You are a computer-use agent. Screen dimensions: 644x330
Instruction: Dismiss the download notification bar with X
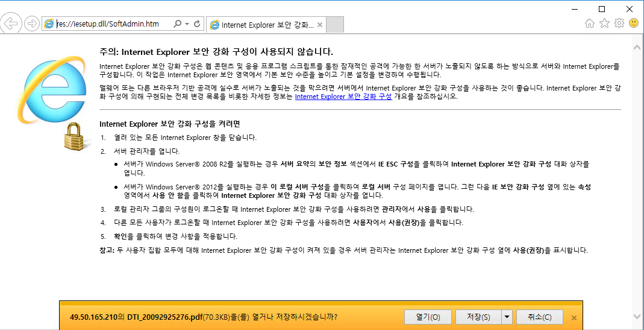(x=574, y=318)
